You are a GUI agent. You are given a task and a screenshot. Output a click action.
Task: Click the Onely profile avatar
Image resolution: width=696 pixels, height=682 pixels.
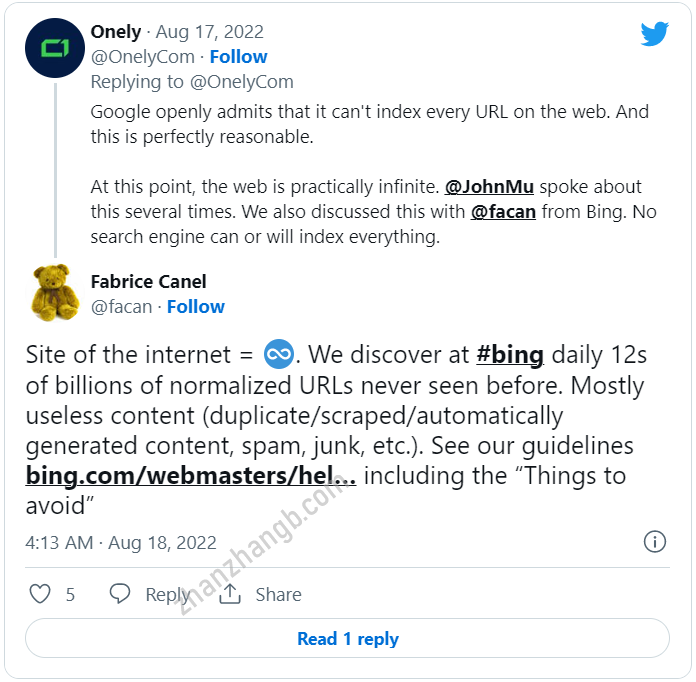55,49
